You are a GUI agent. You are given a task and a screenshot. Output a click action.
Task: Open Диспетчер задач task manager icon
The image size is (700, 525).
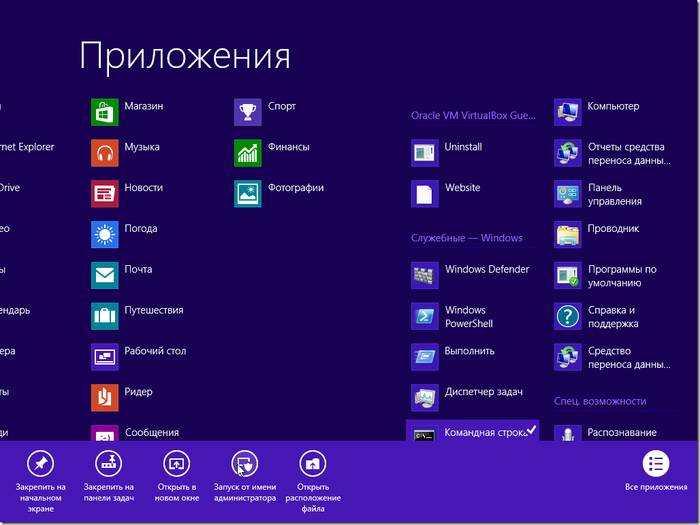[425, 398]
